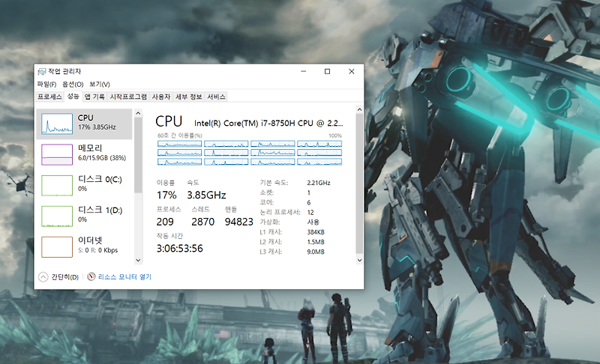
Task: Click the 간단히(D) collapse arrow icon
Action: (43, 277)
